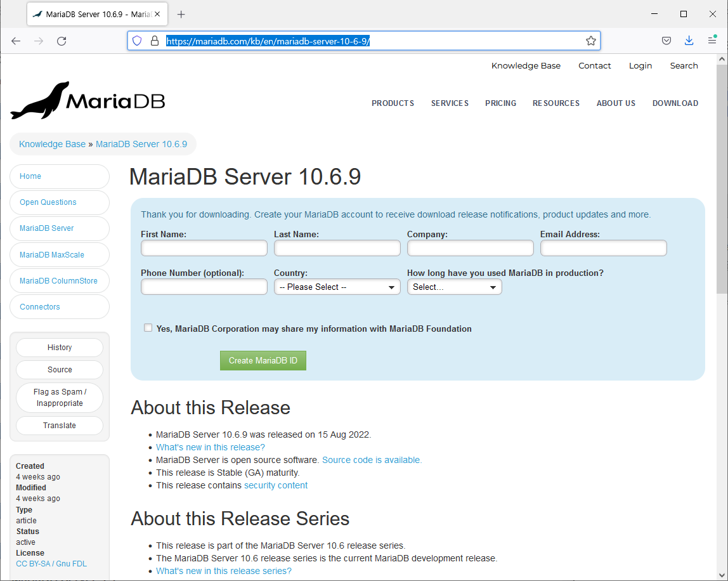Expand the Country dropdown
728x581 pixels.
[337, 287]
